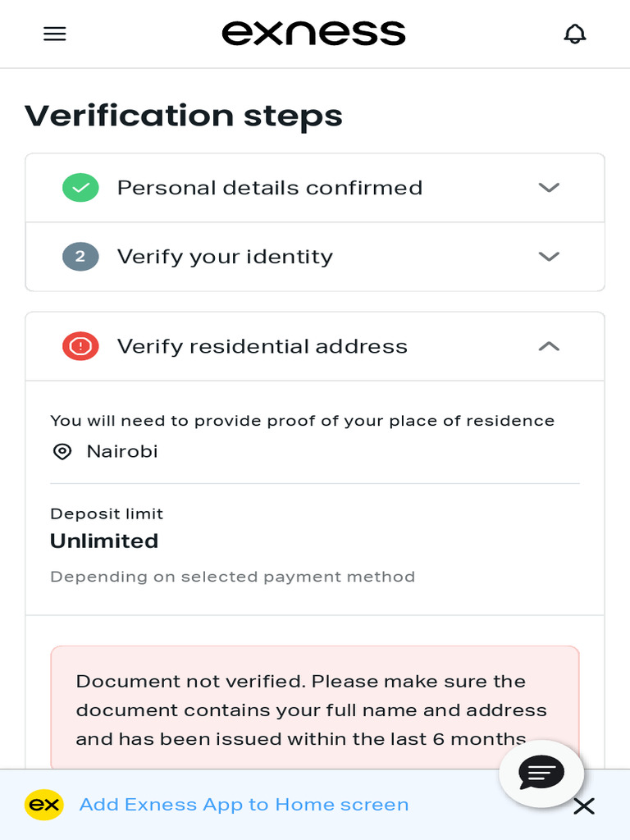
Task: Click step 2 number badge
Action: click(x=80, y=257)
